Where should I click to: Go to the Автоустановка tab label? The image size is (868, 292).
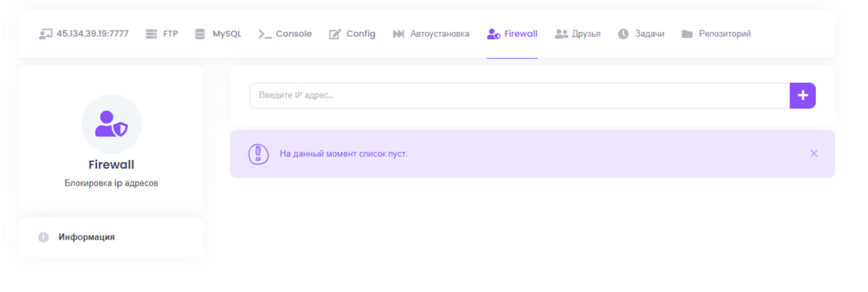click(x=439, y=34)
